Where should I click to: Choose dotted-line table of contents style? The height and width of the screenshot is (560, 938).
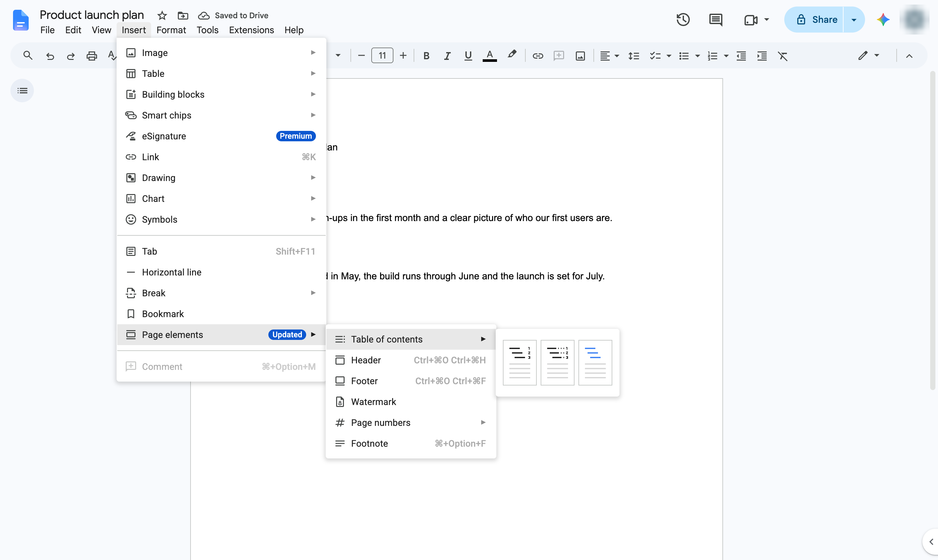coord(557,363)
